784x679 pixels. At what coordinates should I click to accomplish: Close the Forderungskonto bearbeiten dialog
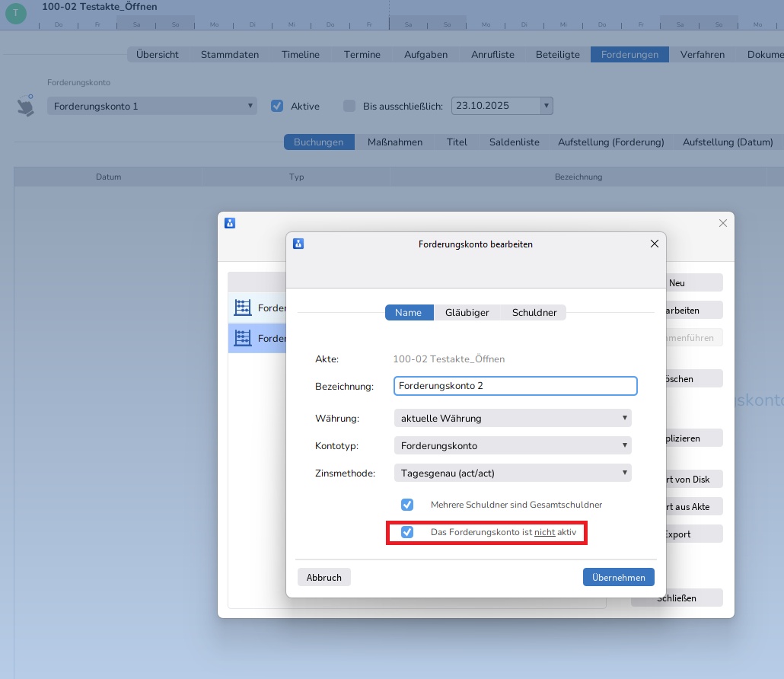click(x=654, y=244)
